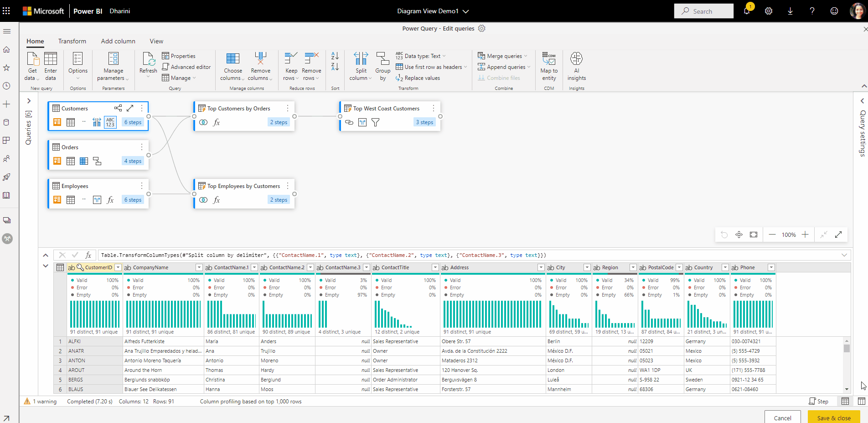The image size is (868, 423).
Task: Open the Group by tool
Action: click(x=382, y=66)
